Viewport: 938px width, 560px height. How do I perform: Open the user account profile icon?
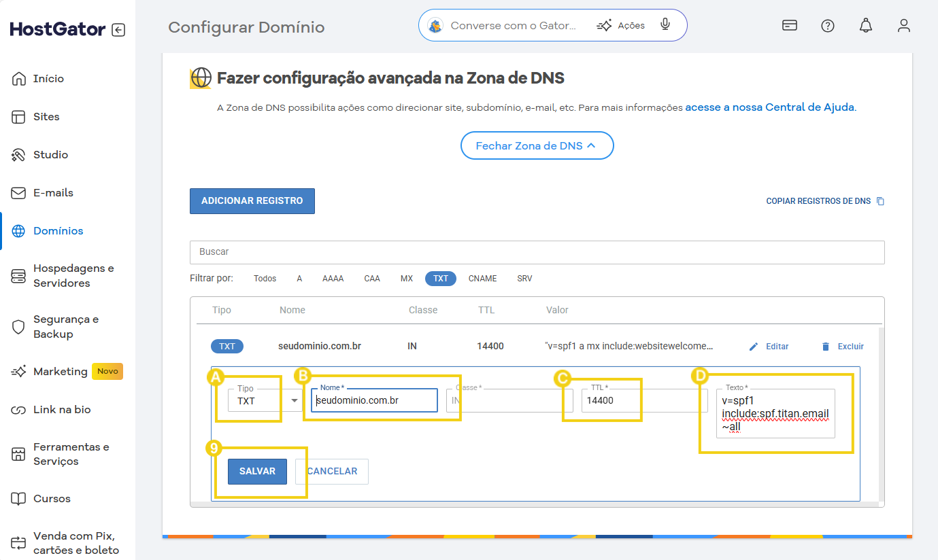coord(903,26)
